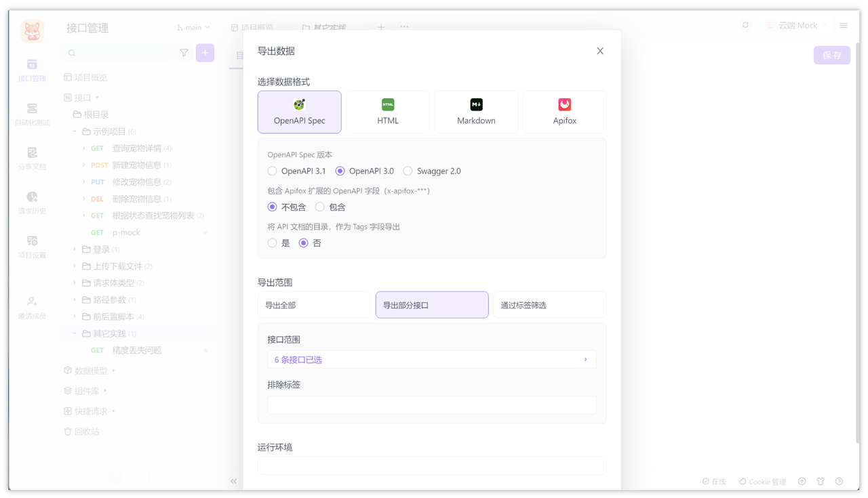Click 导出部分接口 scope option
Screen dimensions: 868x498
(x=432, y=305)
